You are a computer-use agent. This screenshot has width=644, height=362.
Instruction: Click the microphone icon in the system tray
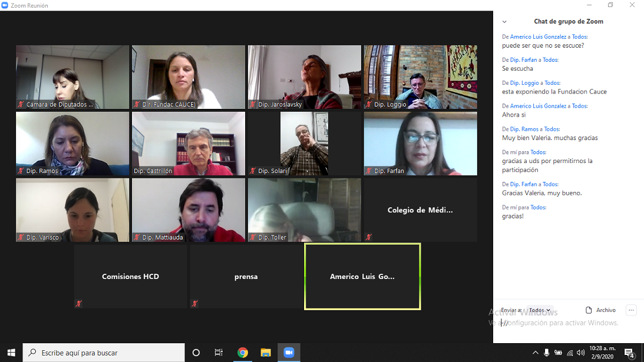click(547, 353)
